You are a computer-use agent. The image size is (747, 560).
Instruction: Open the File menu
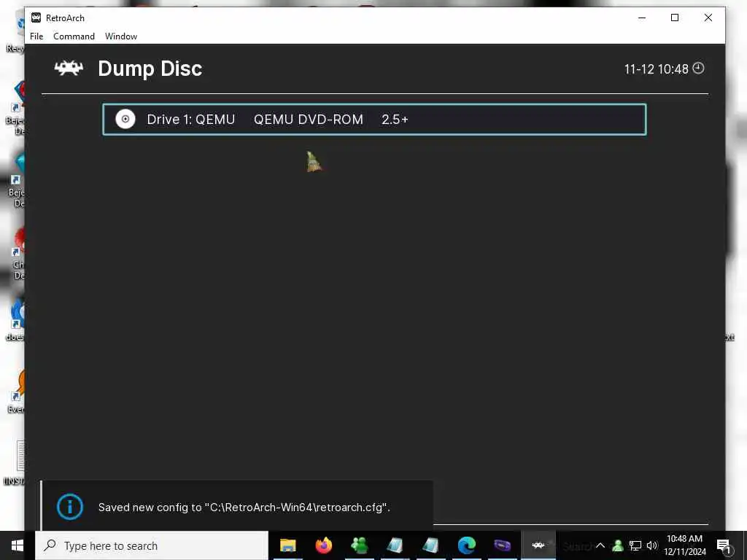pyautogui.click(x=36, y=36)
